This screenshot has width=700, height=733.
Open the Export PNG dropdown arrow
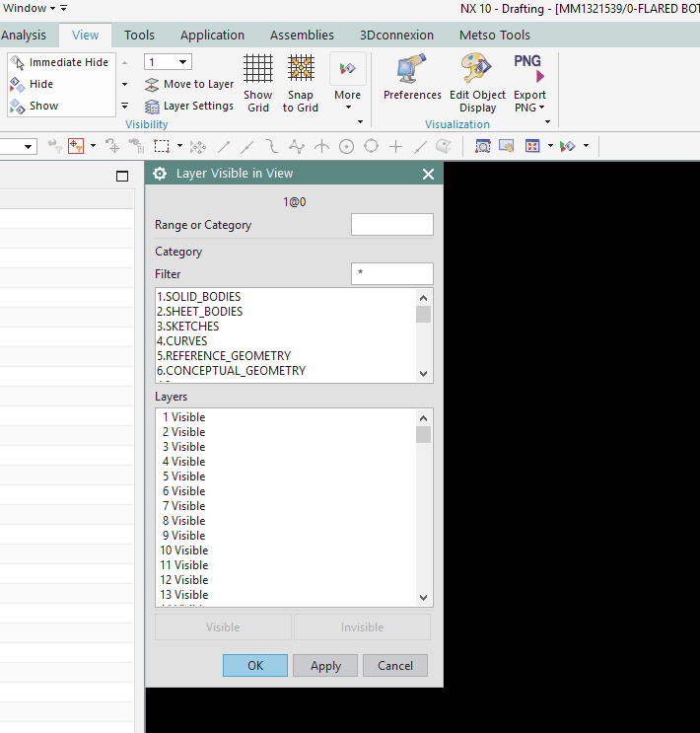pos(542,108)
